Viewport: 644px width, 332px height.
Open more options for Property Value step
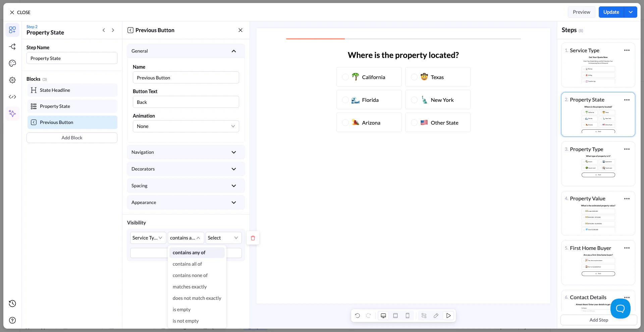pos(627,199)
